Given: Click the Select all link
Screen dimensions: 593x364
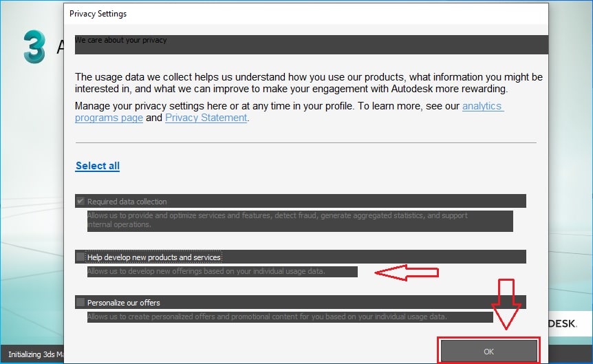Looking at the screenshot, I should (98, 166).
